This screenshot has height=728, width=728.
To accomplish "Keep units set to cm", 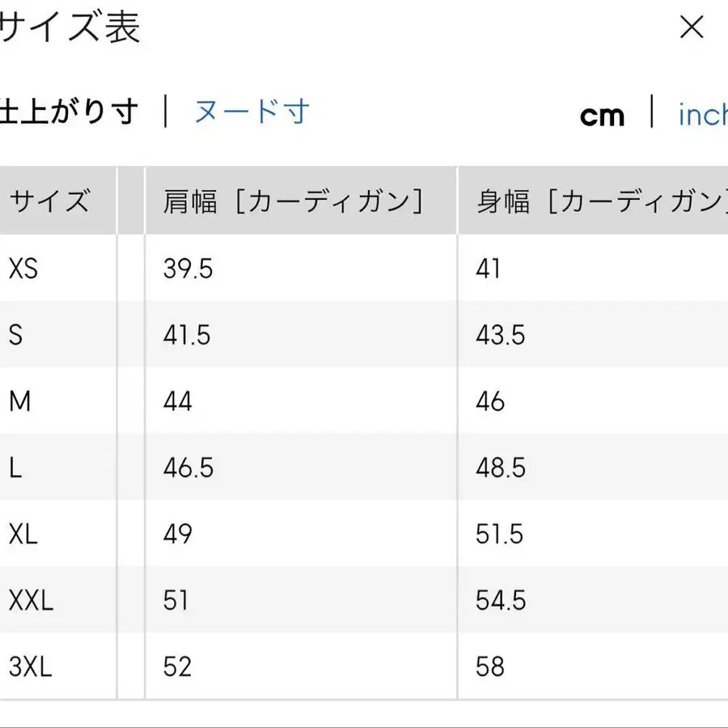I will tap(603, 116).
